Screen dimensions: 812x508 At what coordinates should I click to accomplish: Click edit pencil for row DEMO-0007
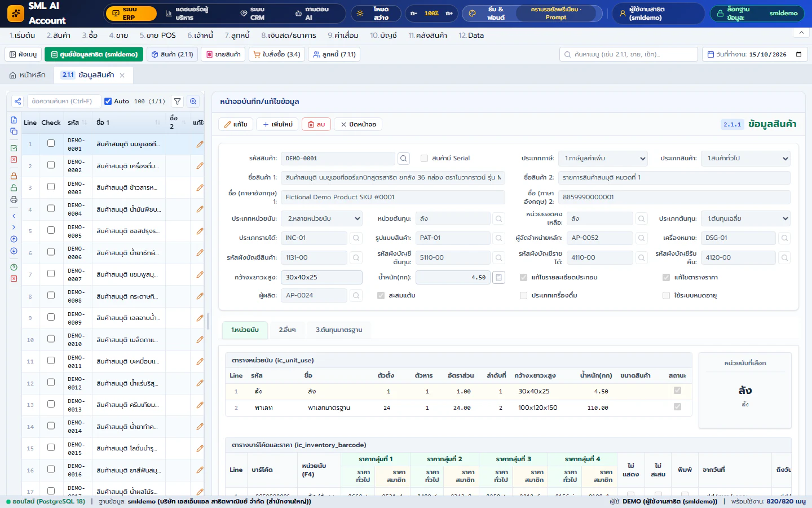pyautogui.click(x=200, y=275)
